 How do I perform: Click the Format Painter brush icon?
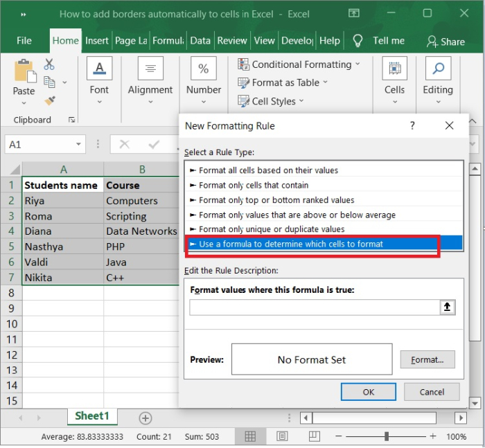(49, 100)
